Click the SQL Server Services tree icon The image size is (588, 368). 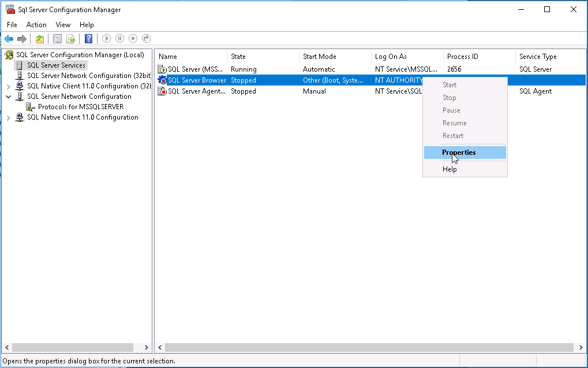point(20,65)
